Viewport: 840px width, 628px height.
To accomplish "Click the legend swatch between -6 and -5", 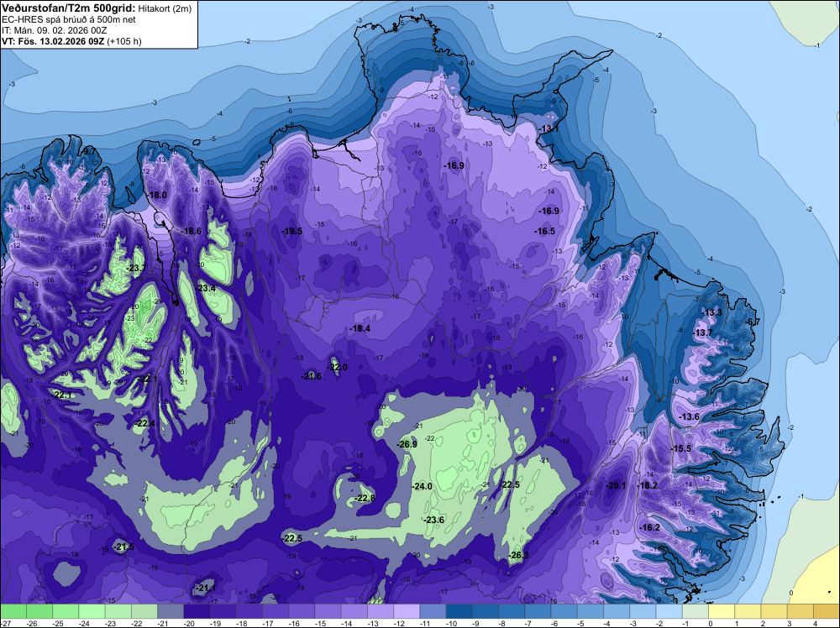I will [x=564, y=611].
